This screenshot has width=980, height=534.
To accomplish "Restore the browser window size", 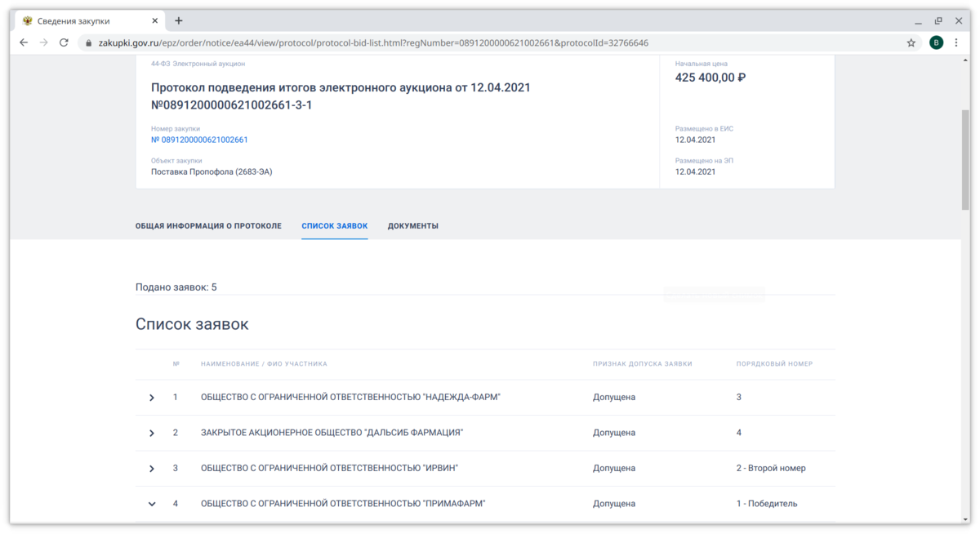I will (x=938, y=20).
